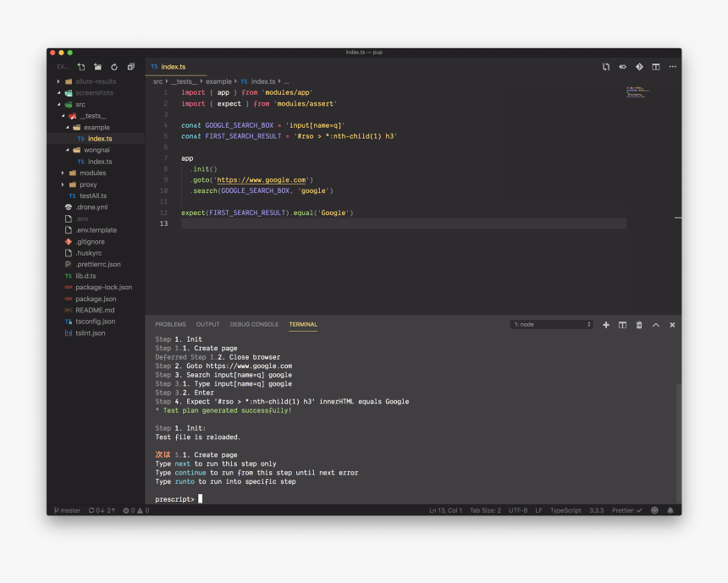Expand the proxy folder
This screenshot has width=728, height=583.
click(88, 184)
